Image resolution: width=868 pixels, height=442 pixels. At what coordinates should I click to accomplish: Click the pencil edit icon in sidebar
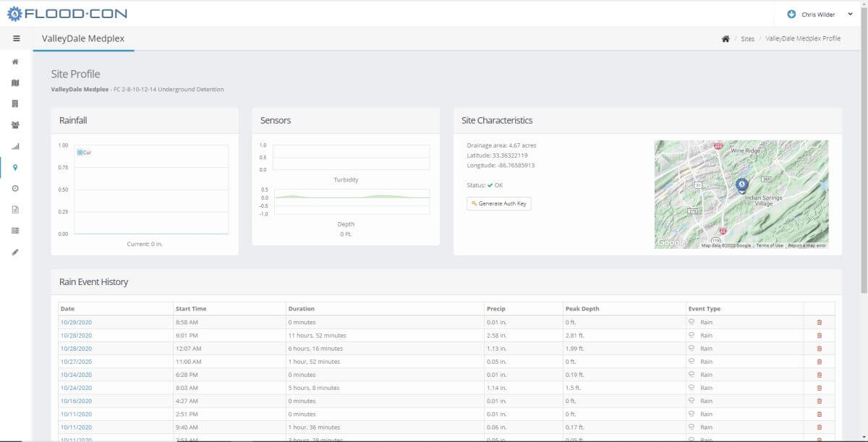point(15,252)
